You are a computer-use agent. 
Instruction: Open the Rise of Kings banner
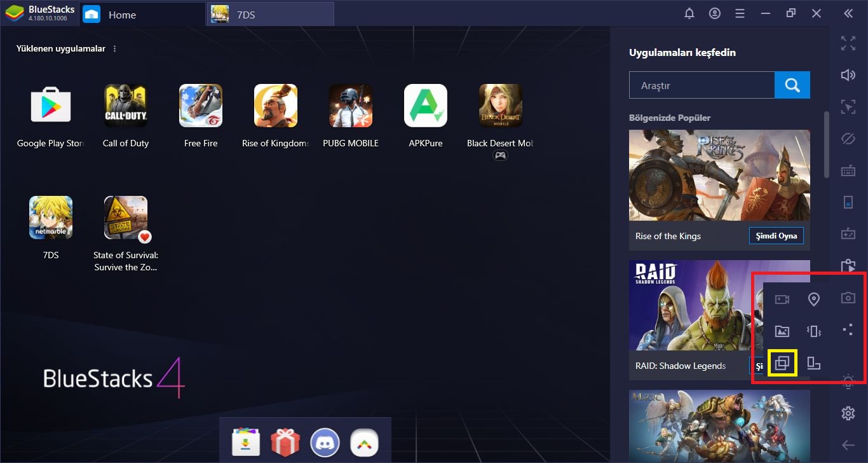coord(719,176)
